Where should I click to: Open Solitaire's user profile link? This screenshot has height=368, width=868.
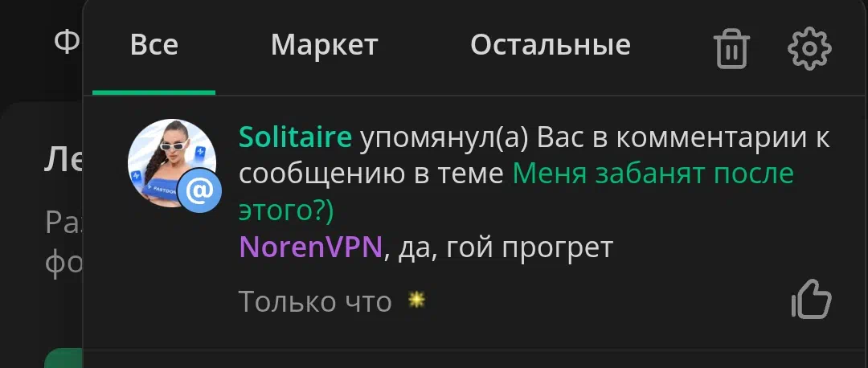tap(295, 137)
